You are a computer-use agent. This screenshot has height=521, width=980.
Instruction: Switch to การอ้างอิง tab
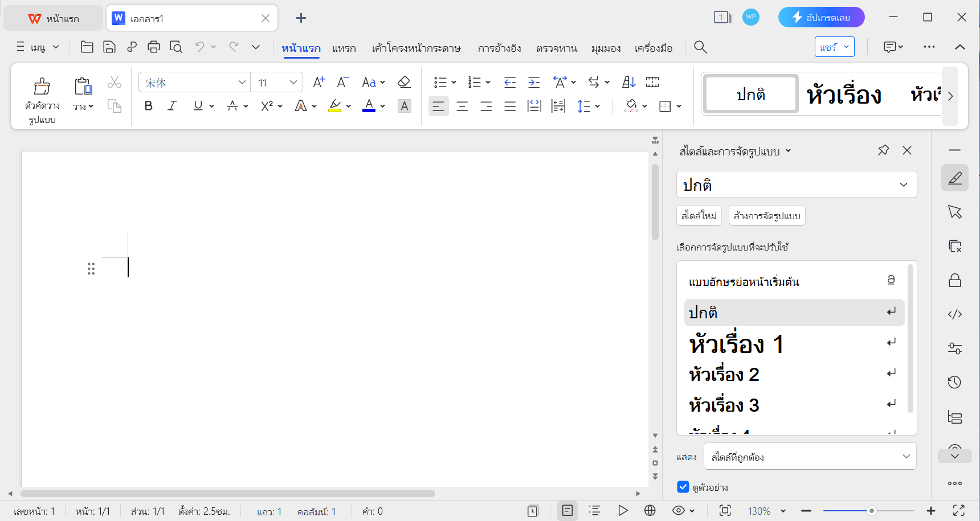[x=499, y=48]
